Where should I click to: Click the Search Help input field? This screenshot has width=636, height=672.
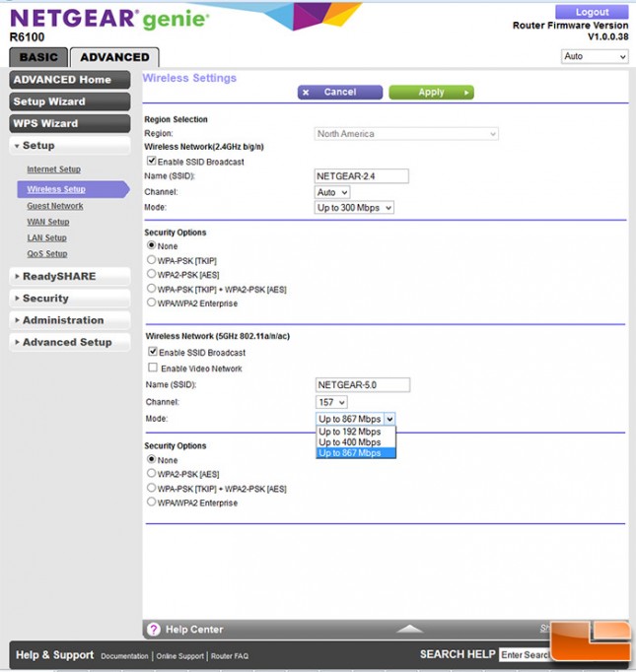pos(525,655)
